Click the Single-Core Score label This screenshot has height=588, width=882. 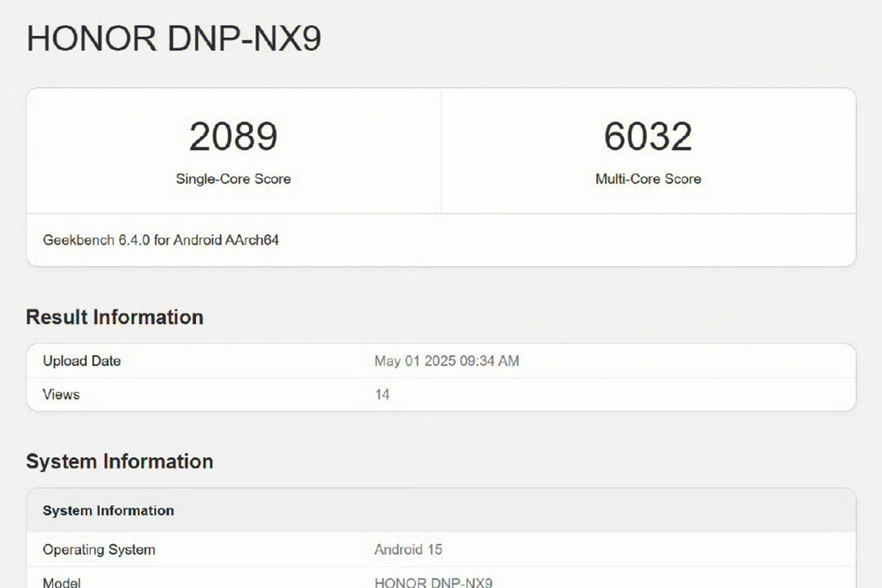[x=233, y=179]
